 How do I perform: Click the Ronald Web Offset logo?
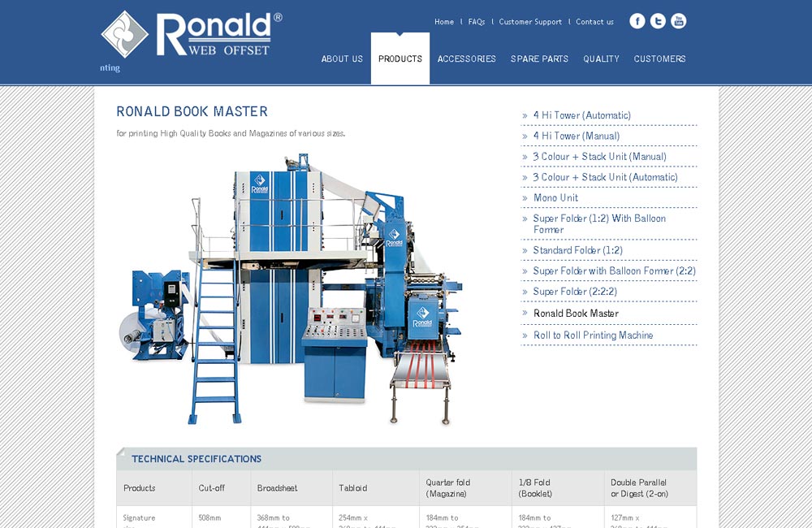click(192, 35)
